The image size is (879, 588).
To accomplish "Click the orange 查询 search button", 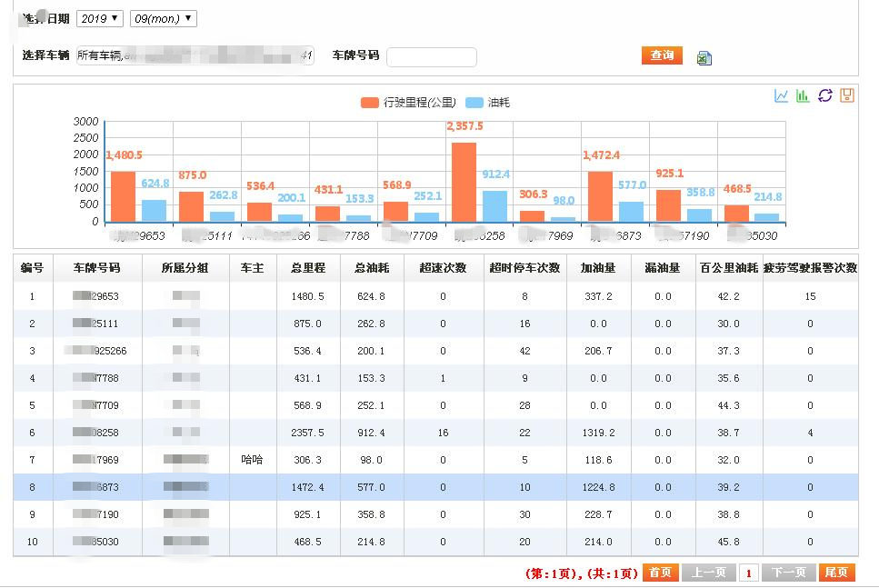I will tap(662, 55).
